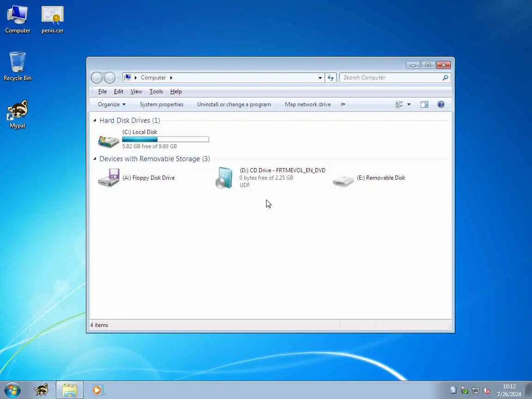Click the UDF file system label
Image resolution: width=532 pixels, height=399 pixels.
pos(245,185)
